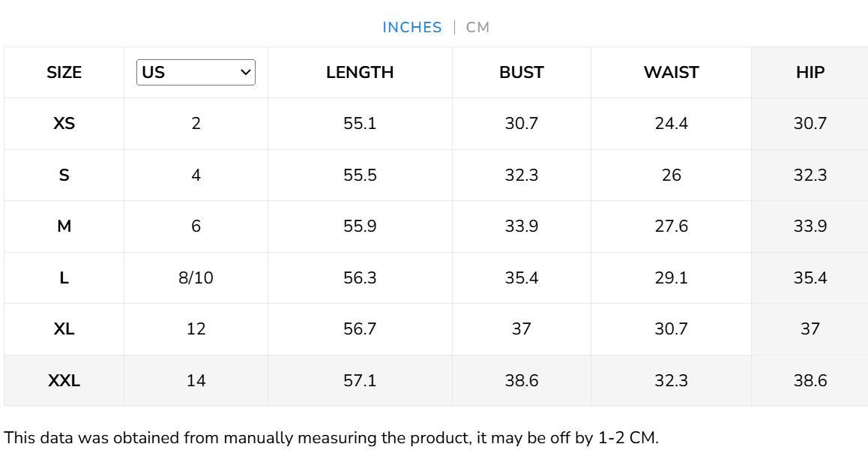Select INCHES unit option

click(x=412, y=28)
